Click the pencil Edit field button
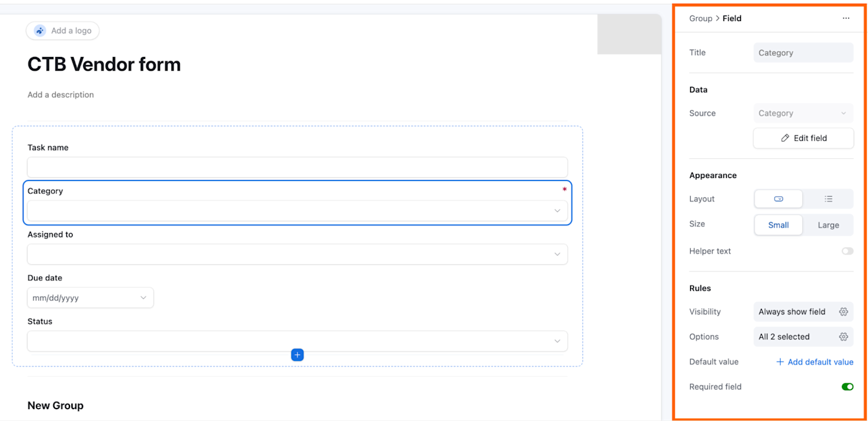Image resolution: width=868 pixels, height=421 pixels. (x=804, y=138)
